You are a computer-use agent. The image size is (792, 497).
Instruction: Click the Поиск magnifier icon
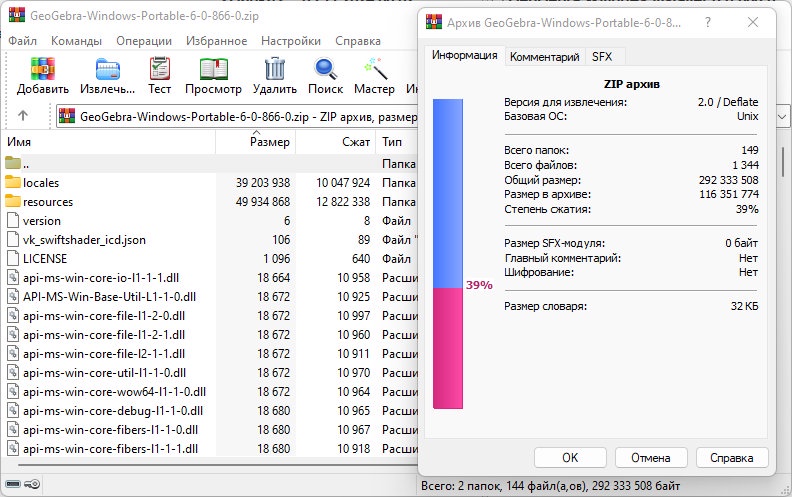pyautogui.click(x=325, y=69)
